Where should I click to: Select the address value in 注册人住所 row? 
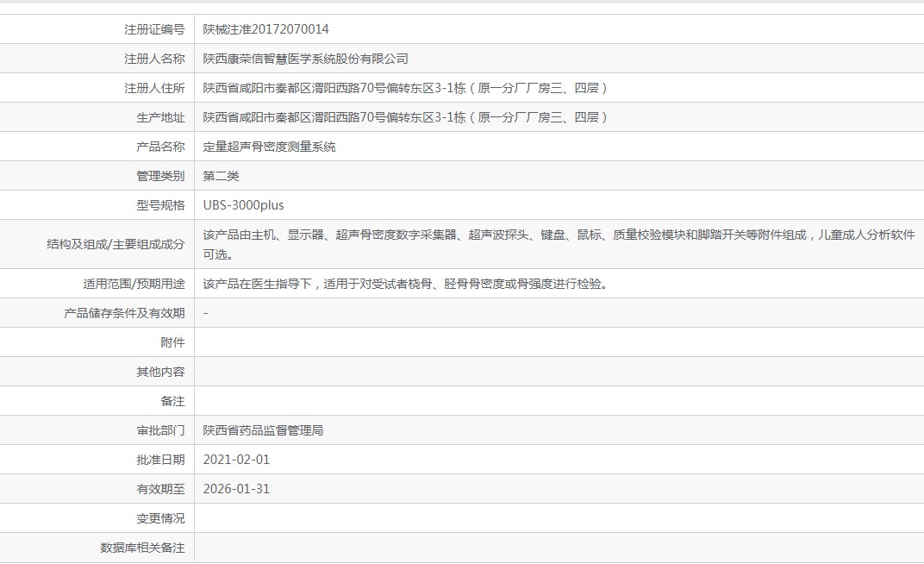pyautogui.click(x=405, y=89)
